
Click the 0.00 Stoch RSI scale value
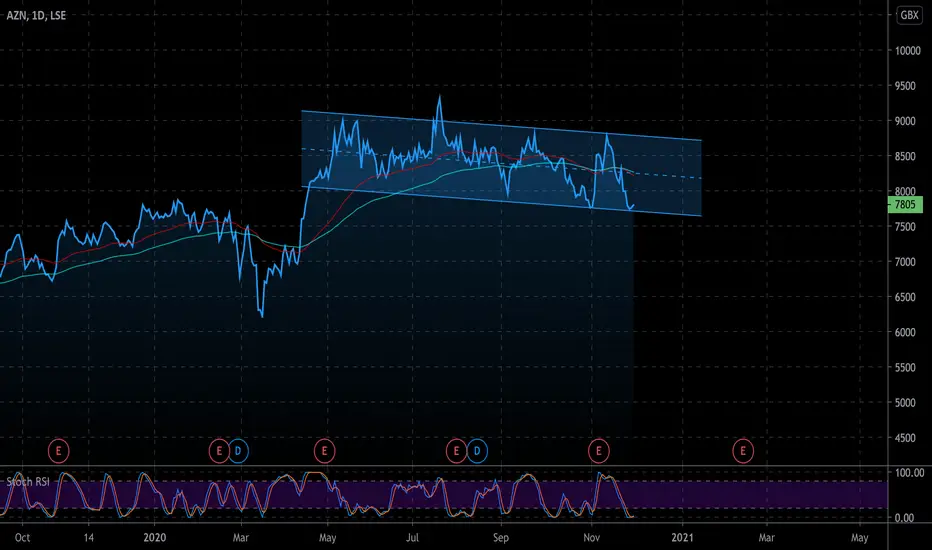pos(905,518)
